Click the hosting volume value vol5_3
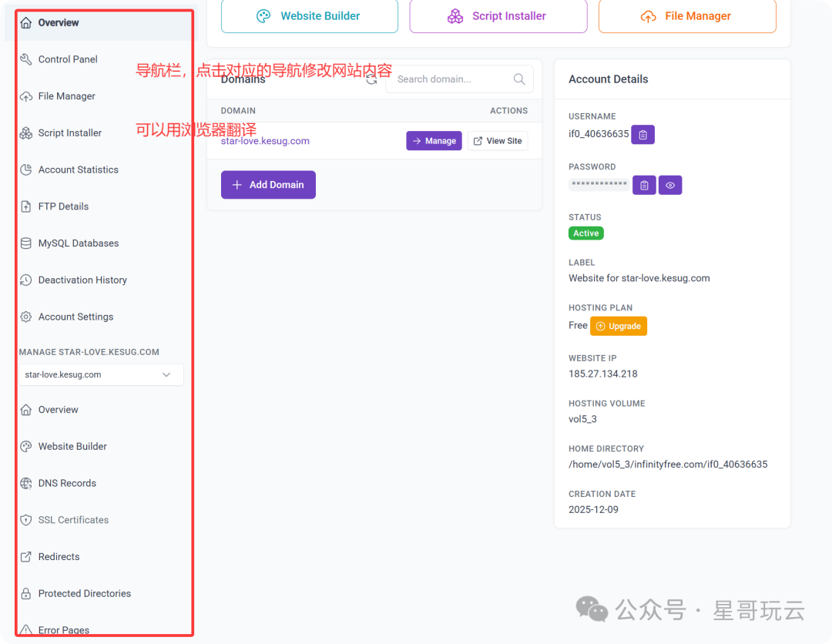The height and width of the screenshot is (644, 832). [582, 419]
